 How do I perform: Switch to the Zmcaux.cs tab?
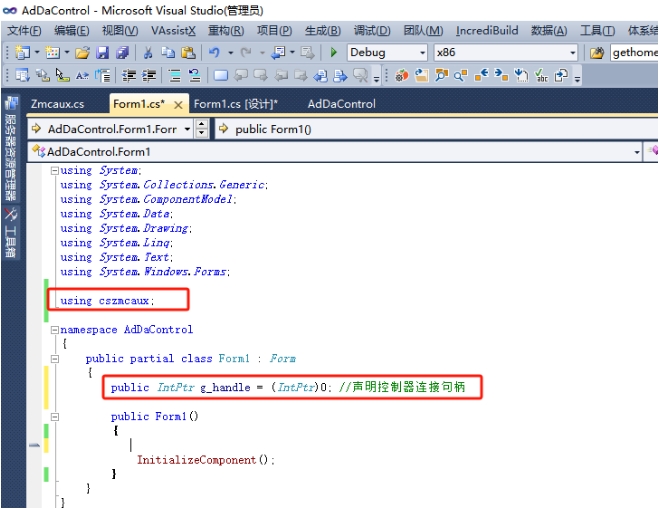click(58, 104)
